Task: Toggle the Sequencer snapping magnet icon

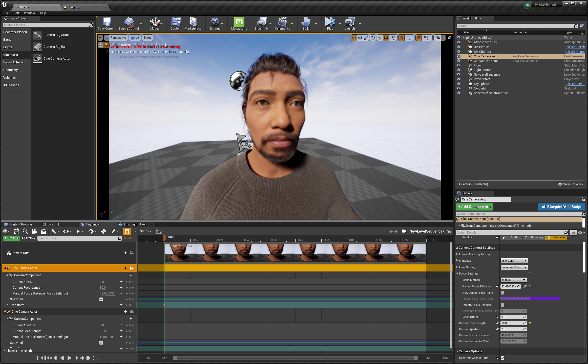Action: (127, 231)
